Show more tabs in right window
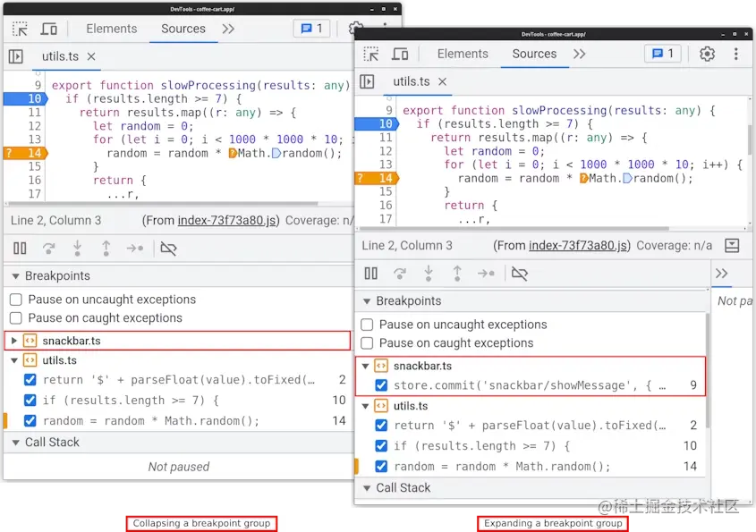756x532 pixels. [x=579, y=54]
